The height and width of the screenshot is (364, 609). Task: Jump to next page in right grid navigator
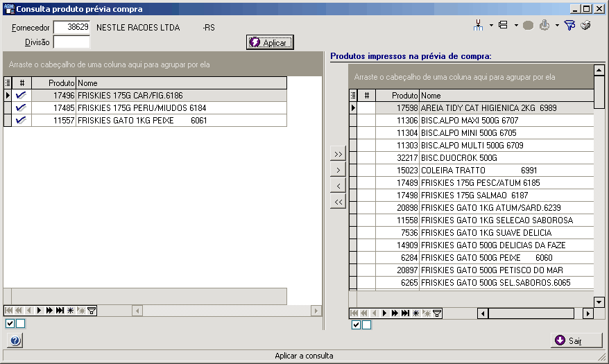pyautogui.click(x=395, y=313)
